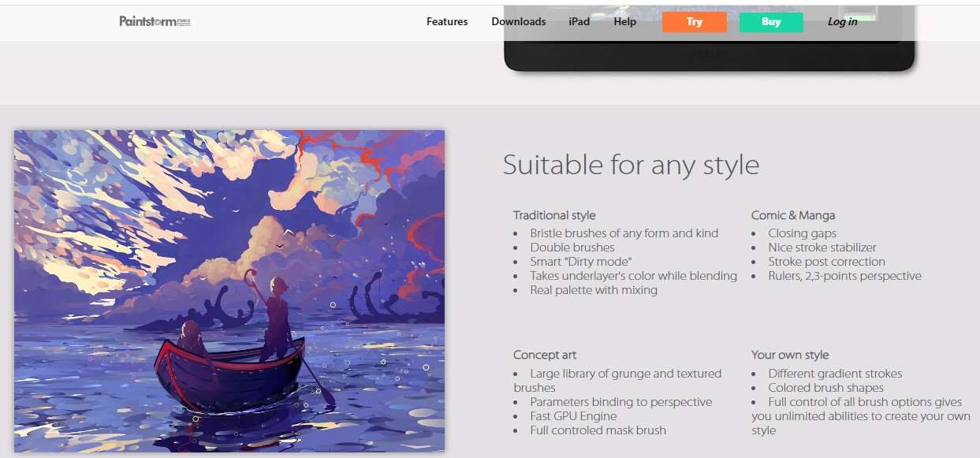Click the 'Stroke post correction' item
The height and width of the screenshot is (458, 980).
pos(827,262)
